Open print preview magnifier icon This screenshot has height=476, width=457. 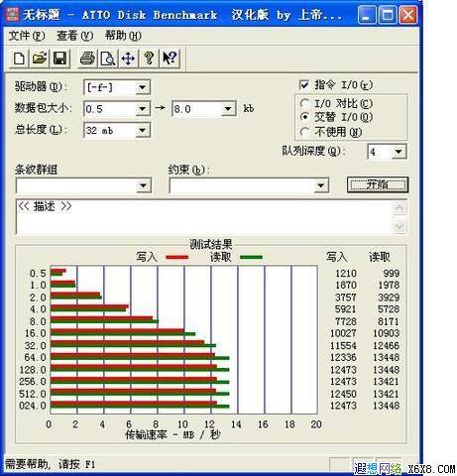tap(108, 59)
